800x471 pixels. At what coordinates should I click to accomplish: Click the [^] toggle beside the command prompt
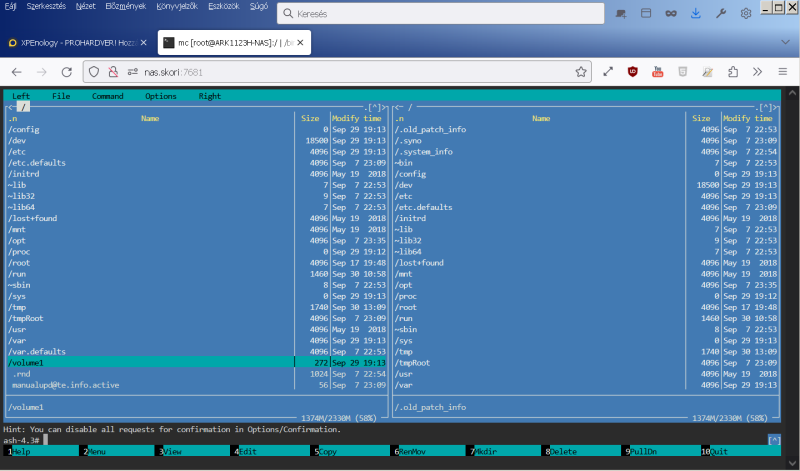tap(774, 440)
